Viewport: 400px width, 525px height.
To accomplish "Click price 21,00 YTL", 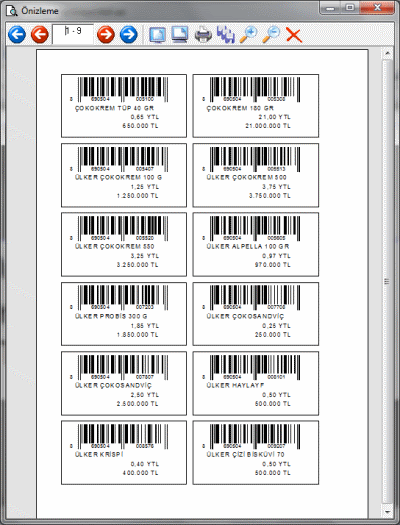I will pos(274,117).
